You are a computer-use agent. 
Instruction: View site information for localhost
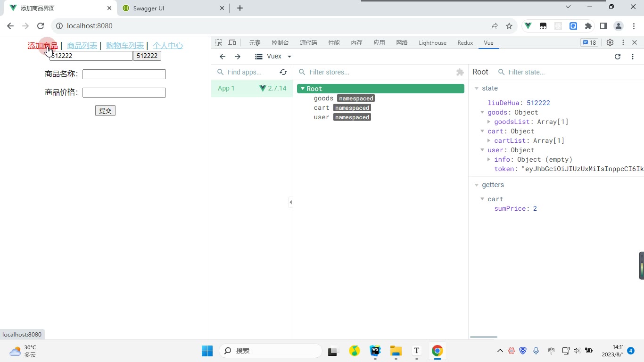[58, 26]
